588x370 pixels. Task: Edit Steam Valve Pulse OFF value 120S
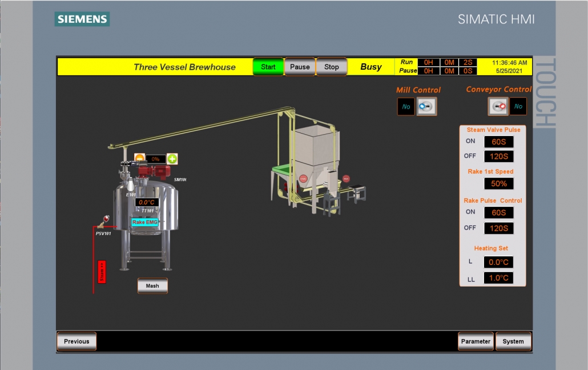tap(499, 156)
